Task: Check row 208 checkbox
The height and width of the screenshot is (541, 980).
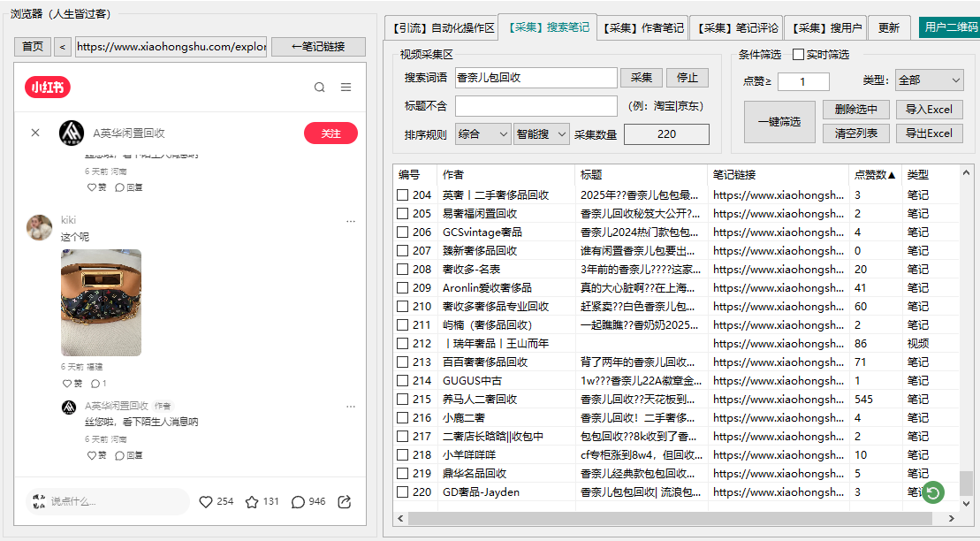Action: click(402, 270)
